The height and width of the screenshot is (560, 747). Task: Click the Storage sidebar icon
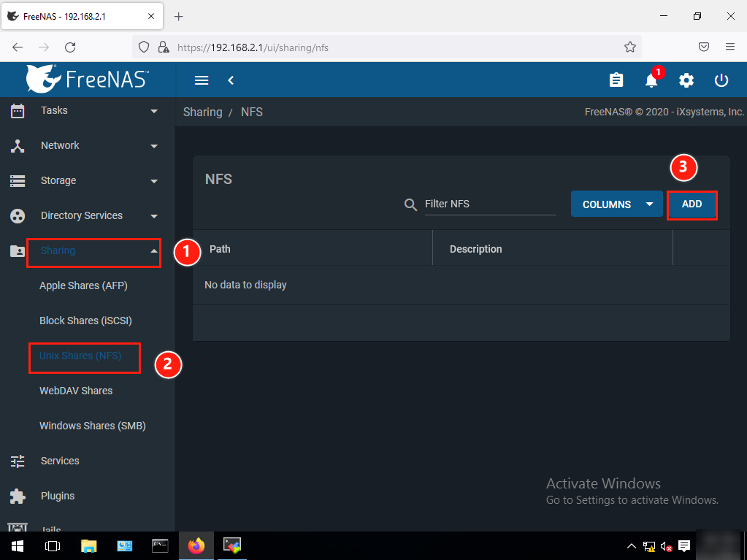click(x=18, y=181)
